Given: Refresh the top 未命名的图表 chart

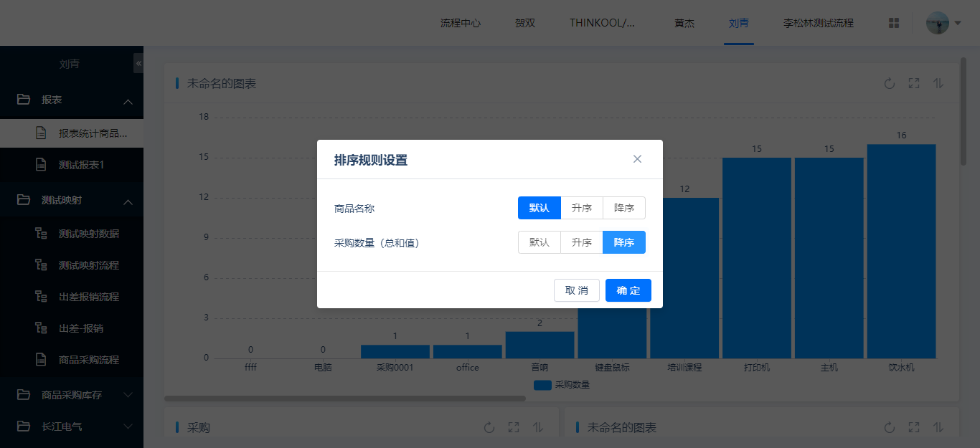Looking at the screenshot, I should 890,83.
